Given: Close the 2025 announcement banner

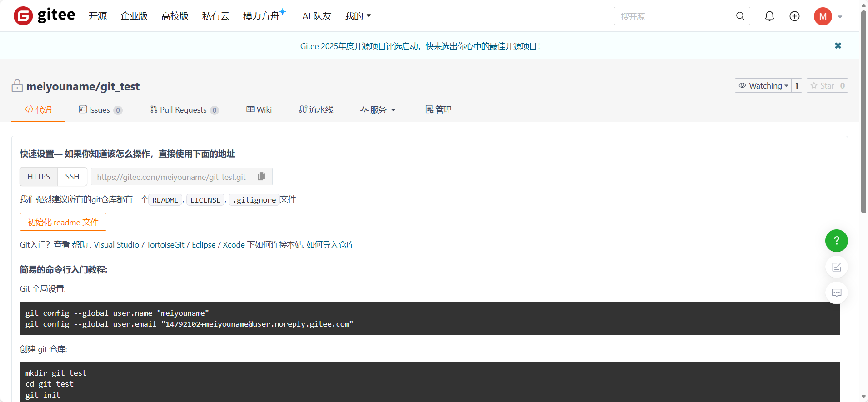Looking at the screenshot, I should (x=838, y=45).
